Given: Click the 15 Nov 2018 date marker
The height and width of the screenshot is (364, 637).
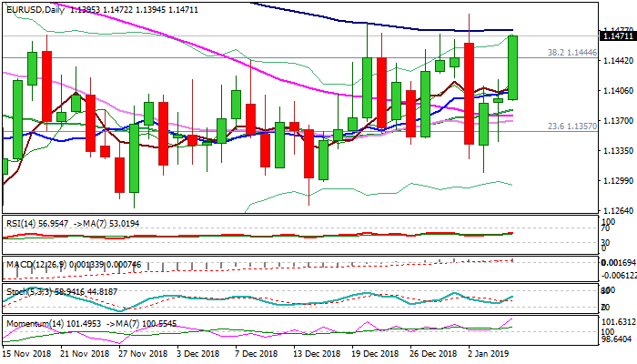Looking at the screenshot, I should [28, 353].
